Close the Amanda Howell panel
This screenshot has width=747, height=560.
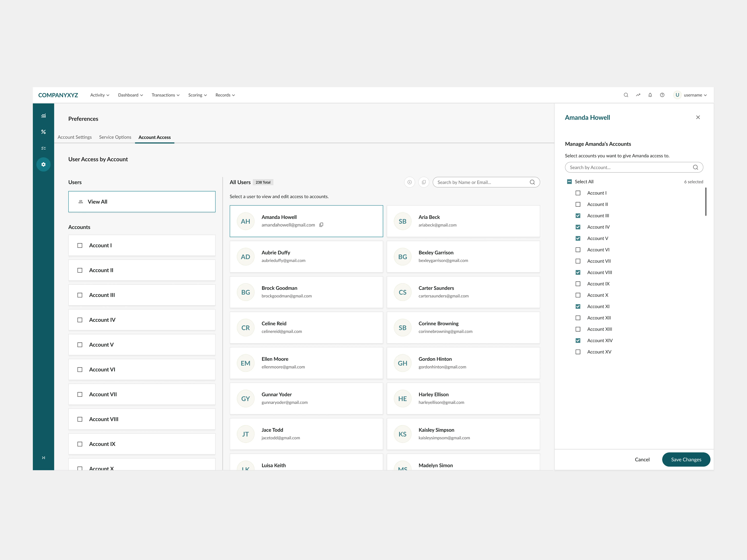[x=698, y=117]
